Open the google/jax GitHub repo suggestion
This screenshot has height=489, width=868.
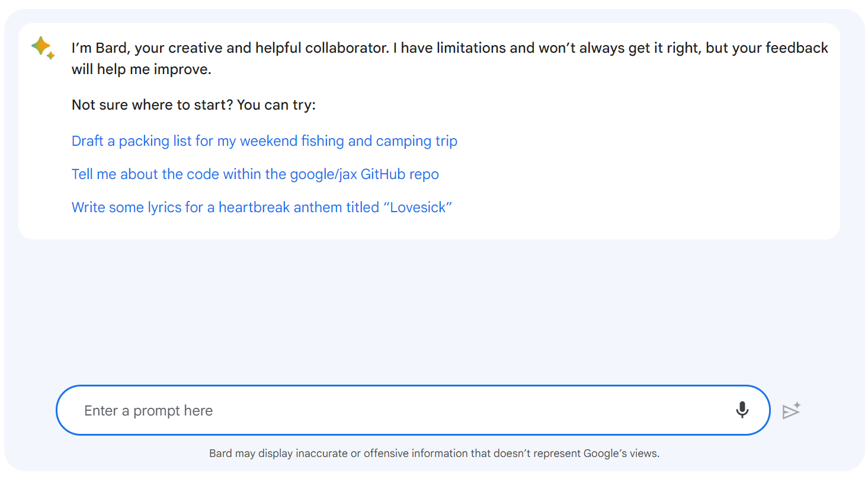(x=255, y=174)
